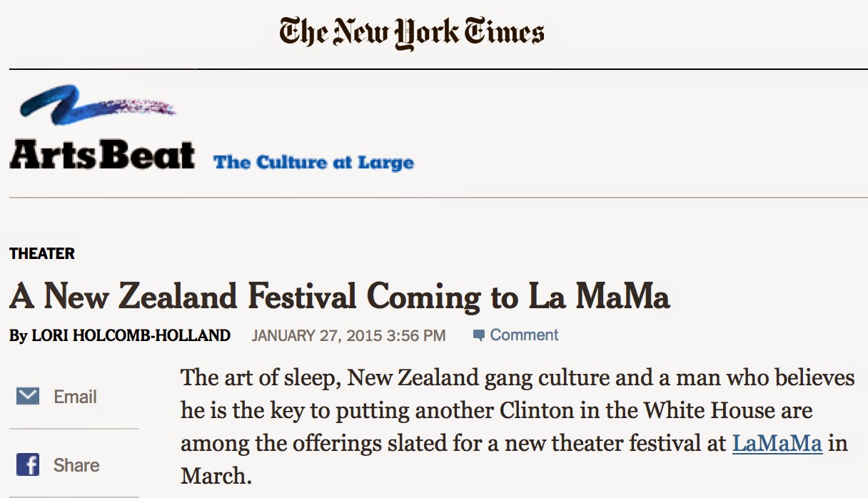
Task: Follow the LaMaMa hyperlink in the article
Action: pos(777,443)
